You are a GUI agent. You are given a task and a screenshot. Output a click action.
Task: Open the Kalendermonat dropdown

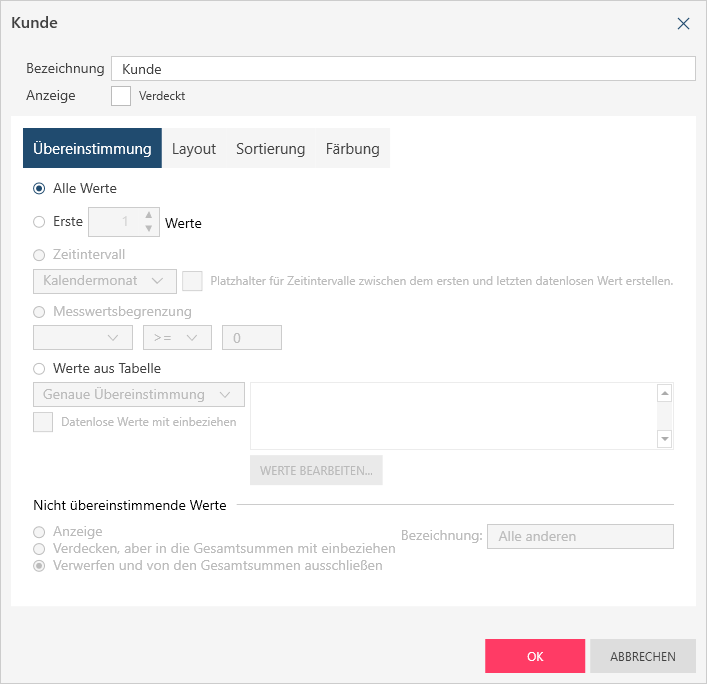point(104,281)
